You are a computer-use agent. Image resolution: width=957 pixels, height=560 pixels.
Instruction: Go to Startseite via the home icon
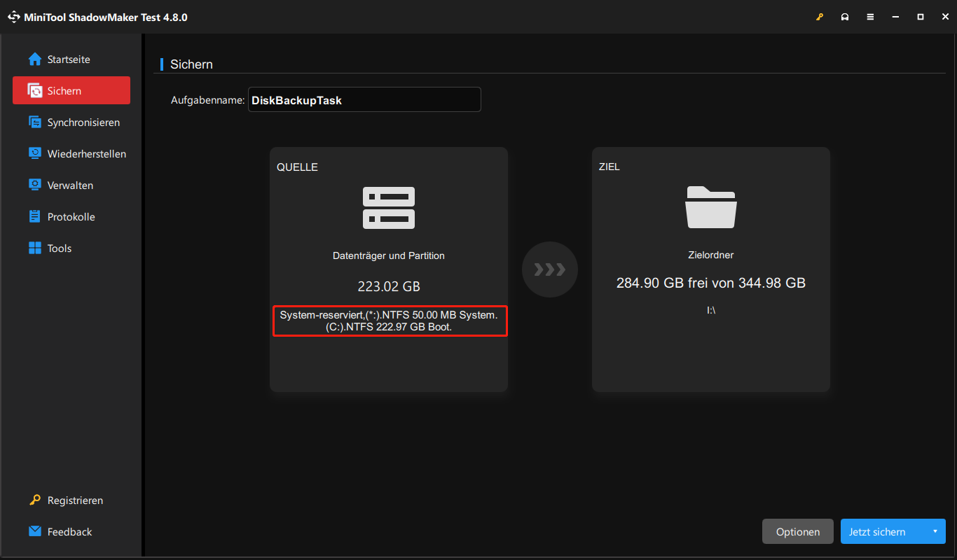click(67, 59)
